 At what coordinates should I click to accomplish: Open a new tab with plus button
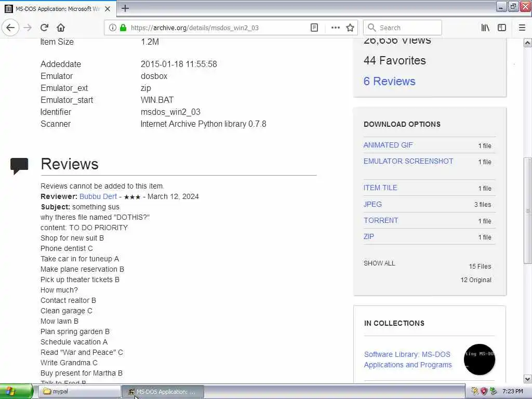click(125, 8)
